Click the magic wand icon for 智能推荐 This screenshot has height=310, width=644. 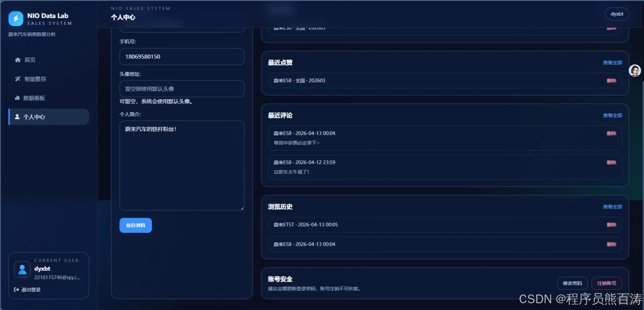[18, 79]
